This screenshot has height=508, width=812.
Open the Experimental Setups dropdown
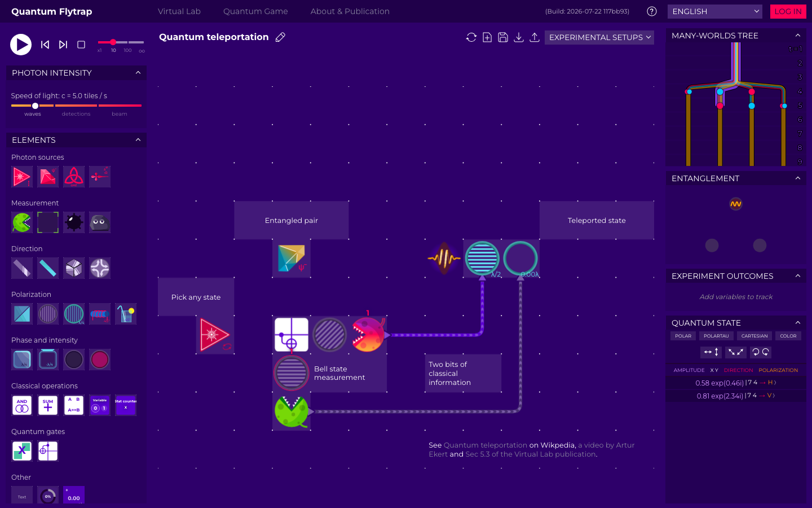[599, 37]
